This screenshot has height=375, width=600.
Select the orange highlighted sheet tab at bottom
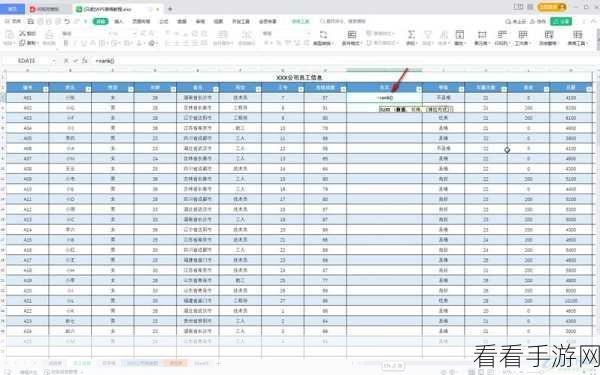(176, 363)
